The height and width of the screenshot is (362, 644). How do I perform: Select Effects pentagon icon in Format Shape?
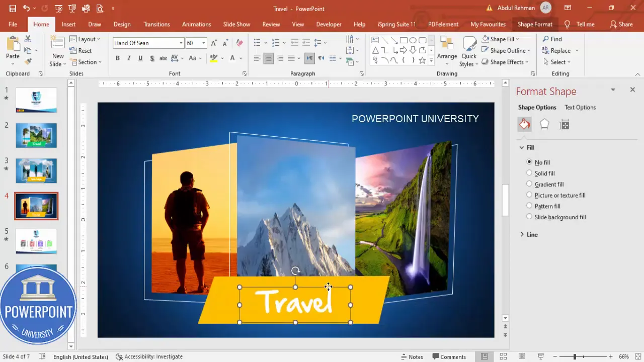coord(544,125)
